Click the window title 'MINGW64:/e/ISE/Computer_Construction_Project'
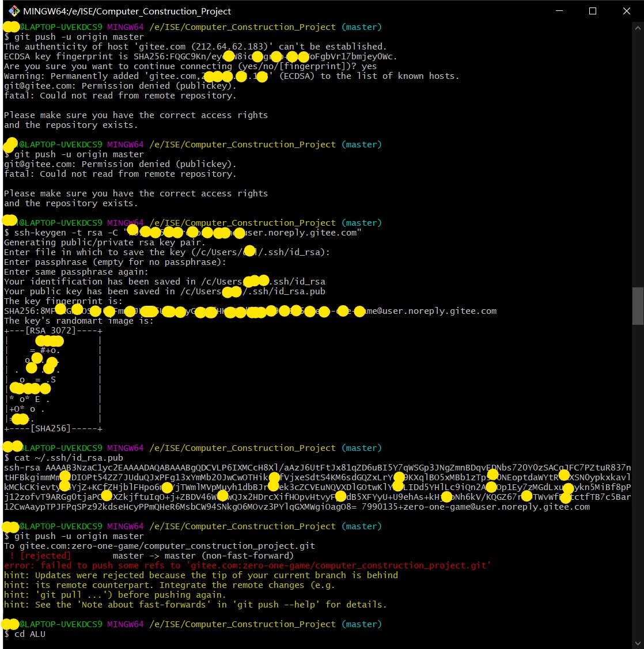 coord(127,11)
